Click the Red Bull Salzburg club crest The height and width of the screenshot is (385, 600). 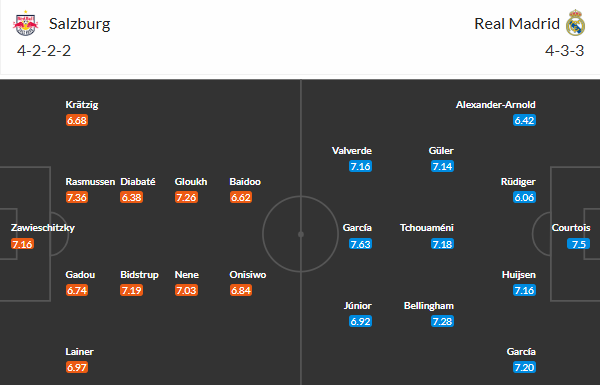tap(25, 23)
